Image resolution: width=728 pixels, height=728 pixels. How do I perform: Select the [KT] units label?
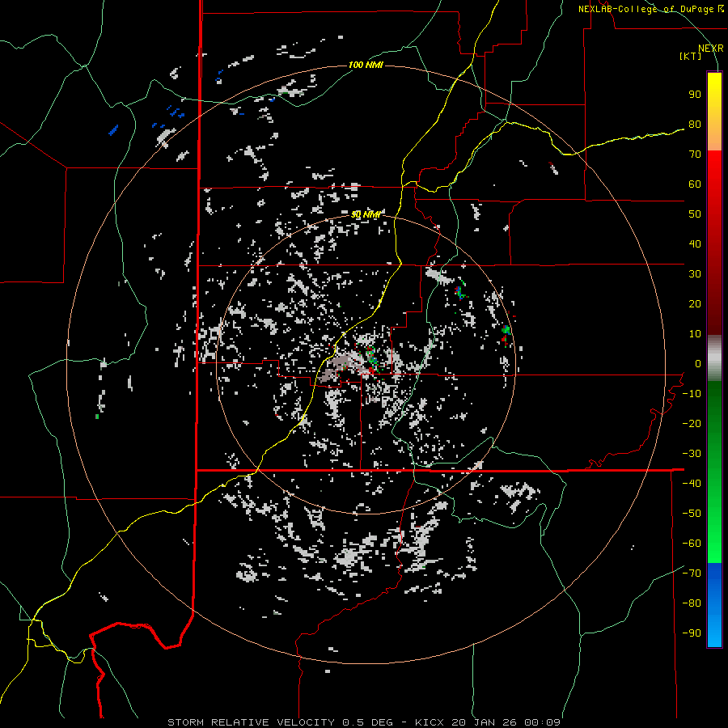coord(691,56)
